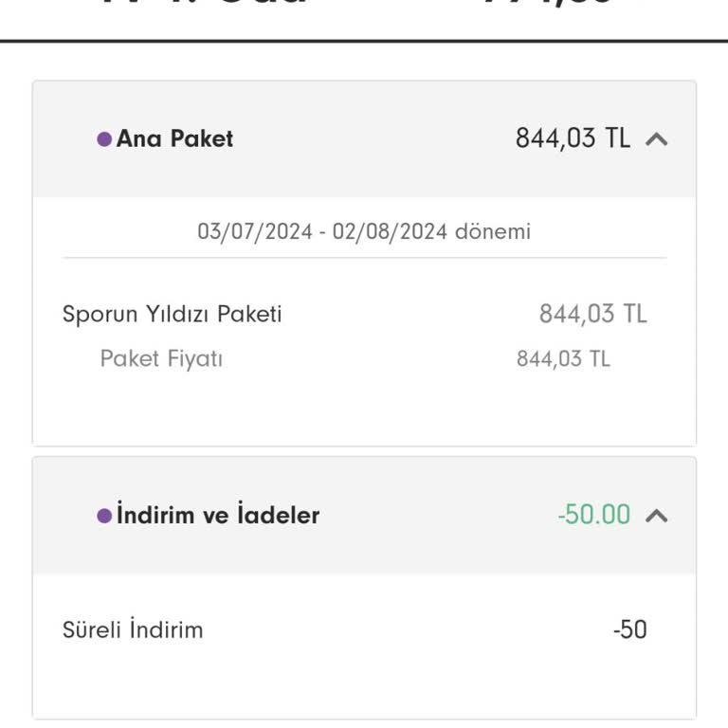Select the Paket Fiyatı label
The height and width of the screenshot is (728, 728).
[x=161, y=359]
